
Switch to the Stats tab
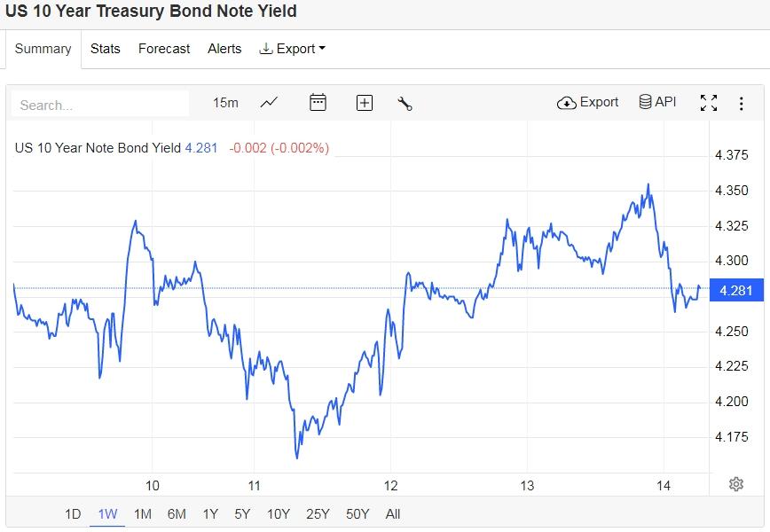(106, 49)
